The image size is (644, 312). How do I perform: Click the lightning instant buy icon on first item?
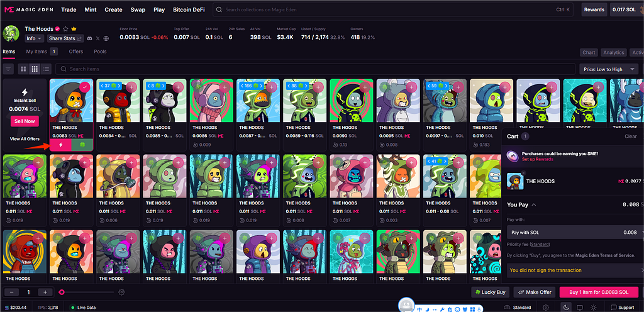[61, 144]
